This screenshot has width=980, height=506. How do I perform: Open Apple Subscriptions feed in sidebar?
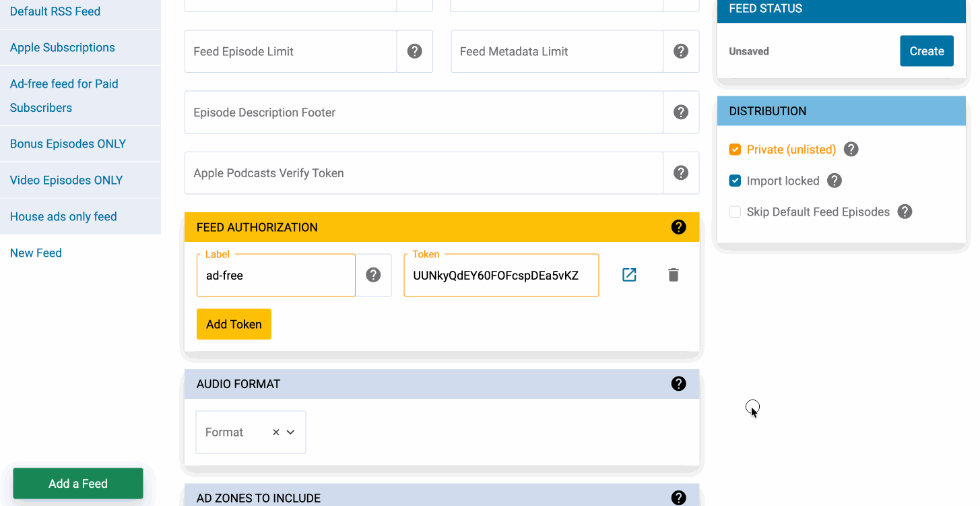coord(62,48)
